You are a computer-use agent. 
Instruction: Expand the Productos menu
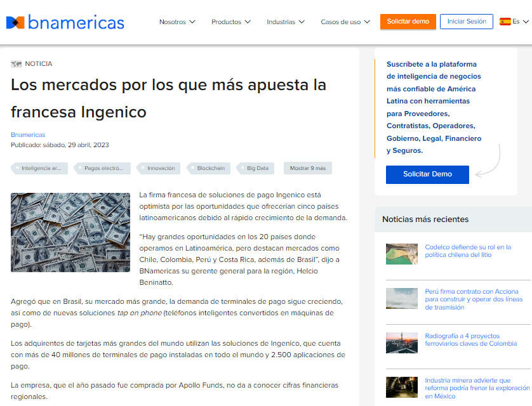click(230, 22)
